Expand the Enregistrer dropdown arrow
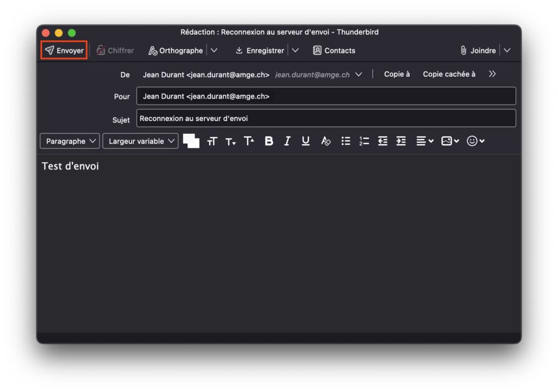The width and height of the screenshot is (558, 392). pos(295,51)
